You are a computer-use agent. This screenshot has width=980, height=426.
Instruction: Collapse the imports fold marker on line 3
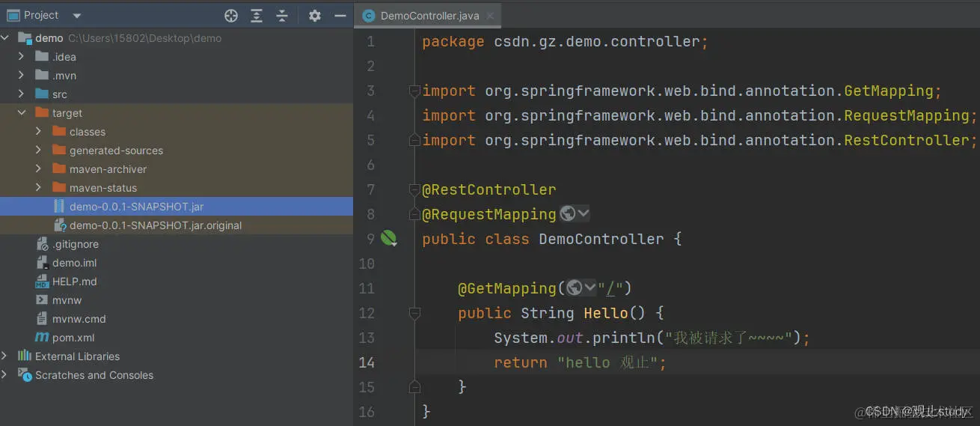pyautogui.click(x=414, y=91)
